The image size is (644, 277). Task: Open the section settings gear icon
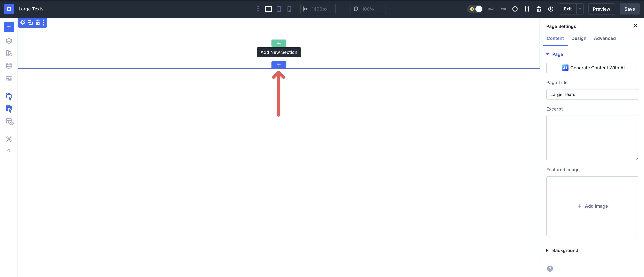23,23
